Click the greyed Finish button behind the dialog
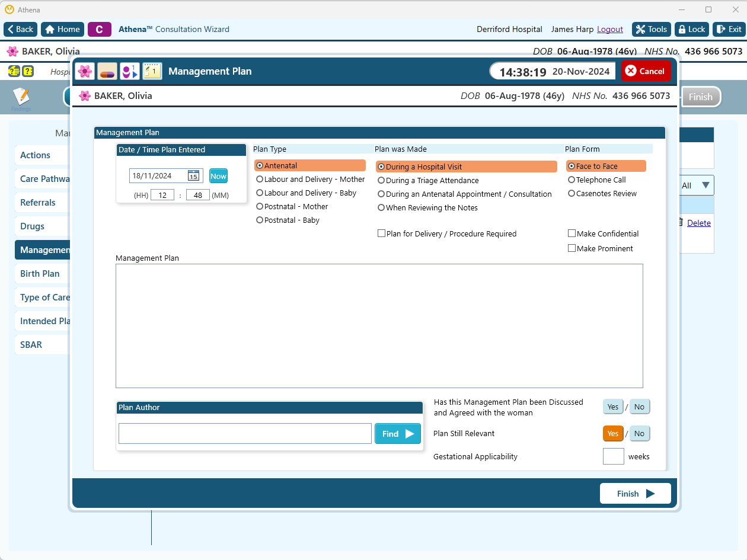This screenshot has height=560, width=747. (x=701, y=97)
